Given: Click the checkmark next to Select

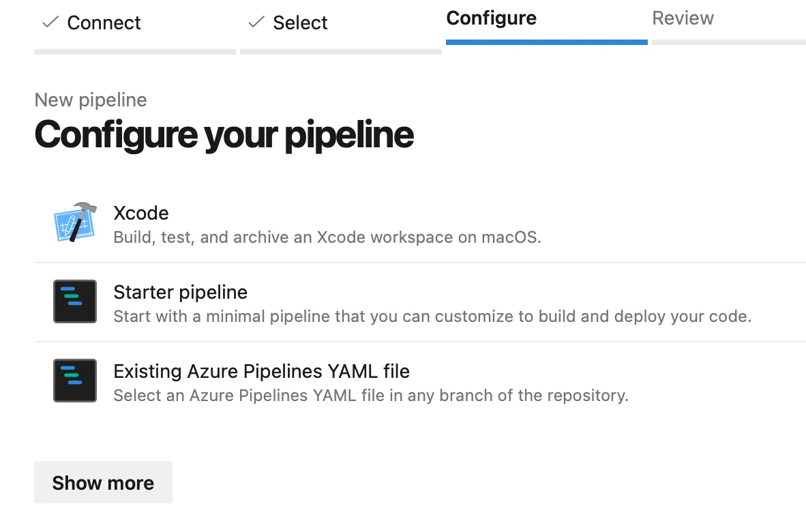Looking at the screenshot, I should coord(255,23).
